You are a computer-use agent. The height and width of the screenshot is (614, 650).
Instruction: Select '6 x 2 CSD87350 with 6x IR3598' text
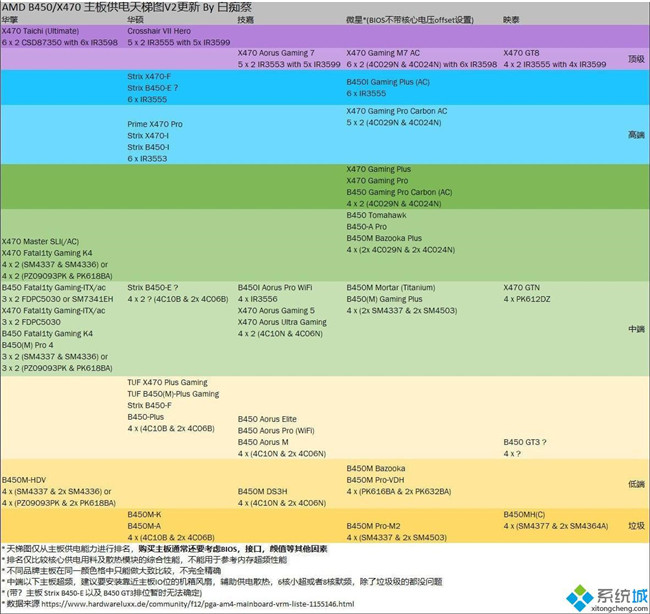click(x=60, y=42)
